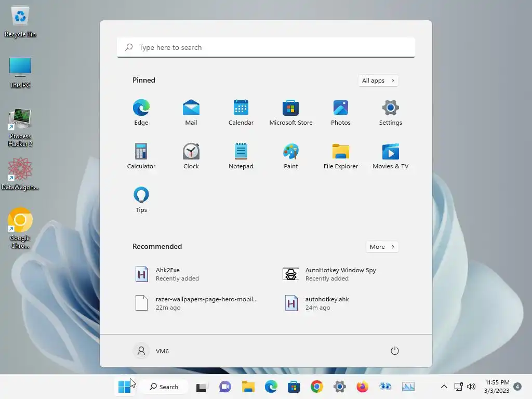532x399 pixels.
Task: Open Edge from pinned apps
Action: pos(141,113)
